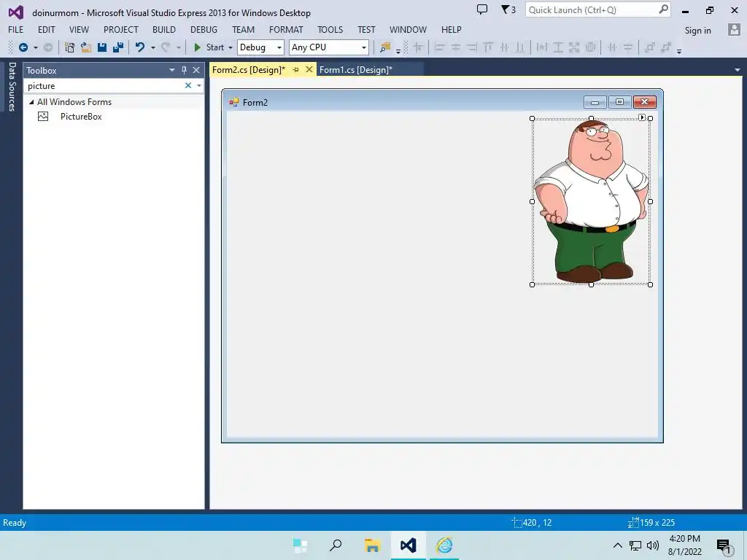Click the Find in Files toolbar icon
747x560 pixels.
tap(385, 47)
